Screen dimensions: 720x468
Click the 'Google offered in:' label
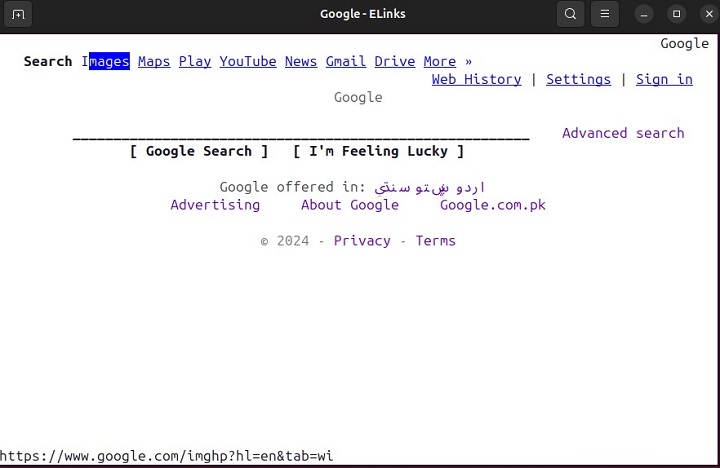click(x=292, y=187)
